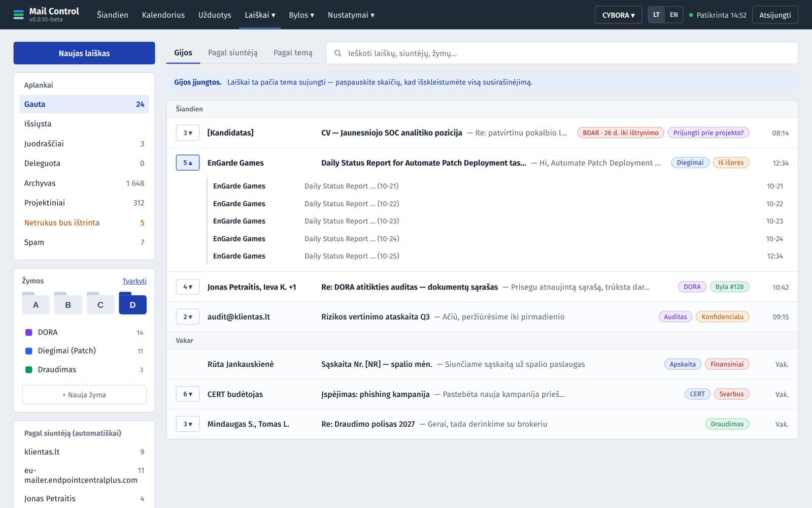
Task: Select folder tab C in Žymos
Action: [100, 304]
